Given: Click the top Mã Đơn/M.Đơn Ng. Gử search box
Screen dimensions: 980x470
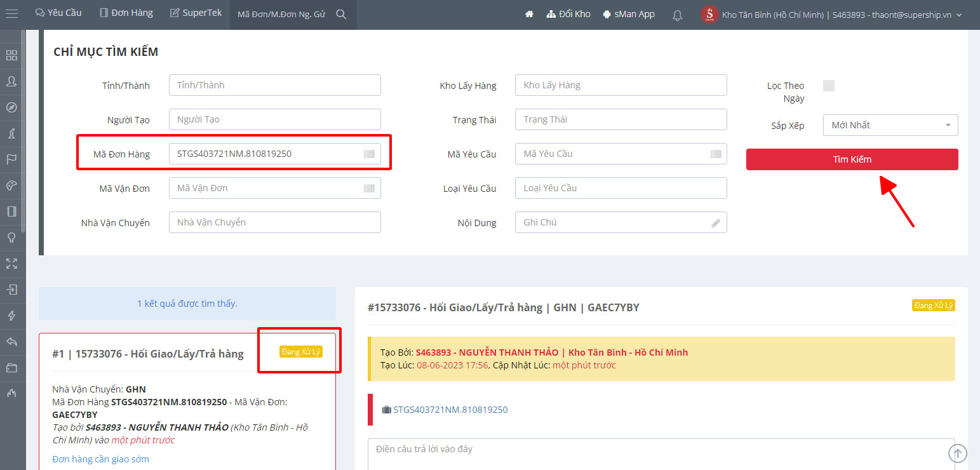Looking at the screenshot, I should pos(281,14).
